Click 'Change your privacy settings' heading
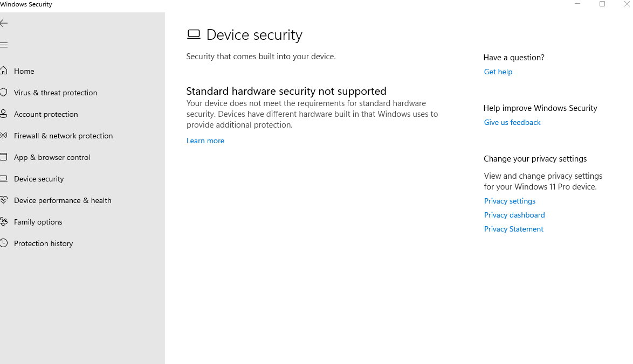The height and width of the screenshot is (364, 633). coord(535,159)
